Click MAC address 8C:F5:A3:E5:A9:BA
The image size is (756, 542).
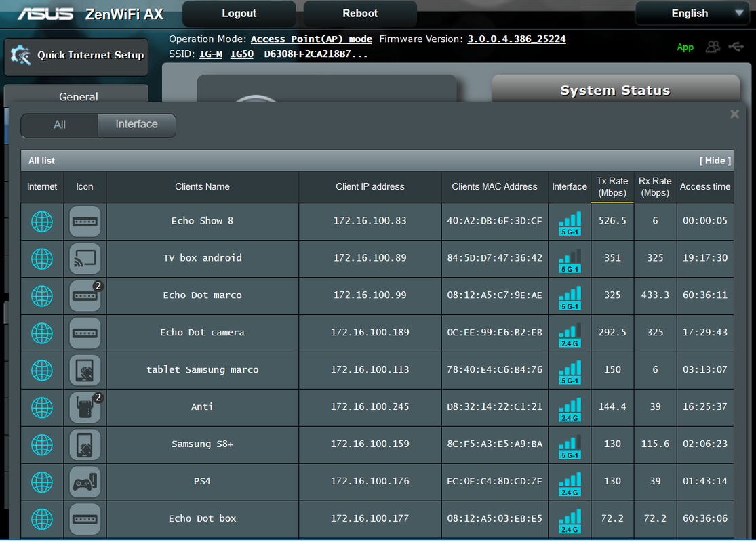[x=495, y=444]
